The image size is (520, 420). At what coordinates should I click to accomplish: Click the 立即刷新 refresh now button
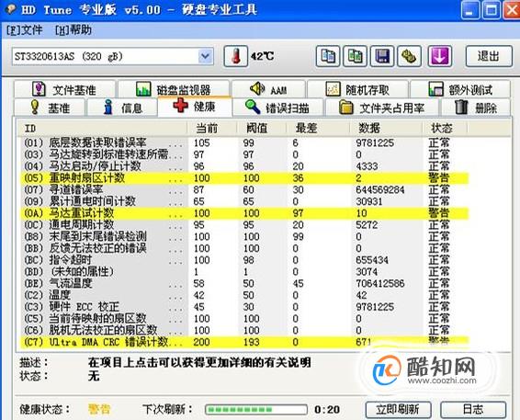click(398, 409)
